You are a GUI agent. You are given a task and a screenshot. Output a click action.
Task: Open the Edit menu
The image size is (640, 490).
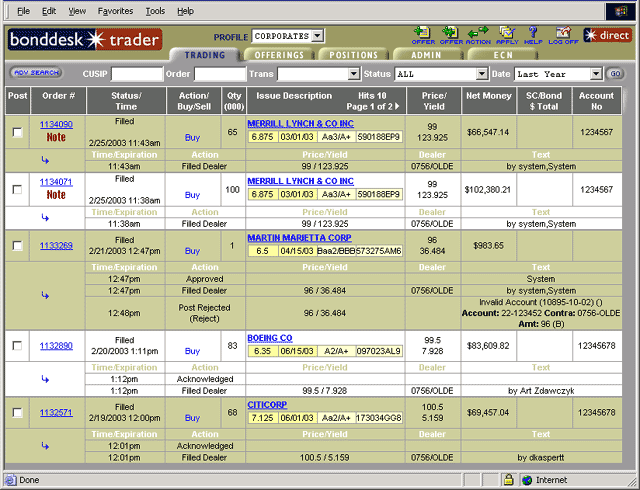pyautogui.click(x=49, y=11)
